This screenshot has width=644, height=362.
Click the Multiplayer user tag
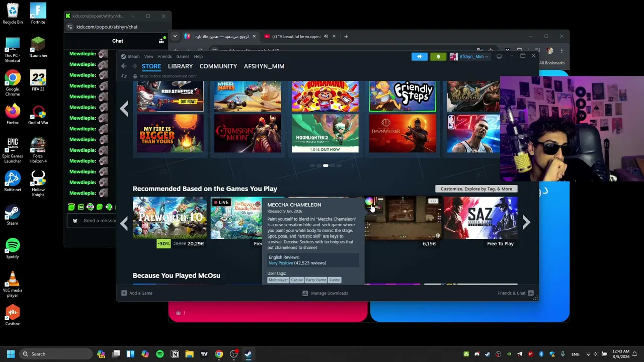point(278,280)
